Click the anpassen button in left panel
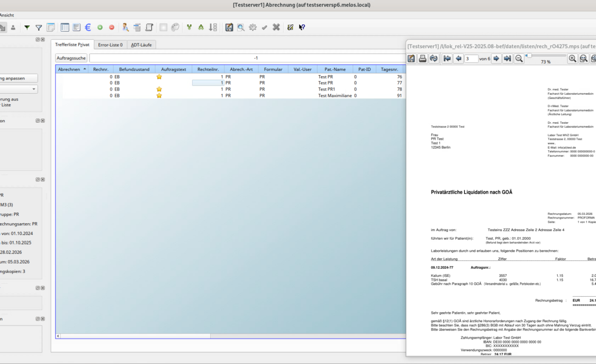Screen dimensions: 596x364 [x=19, y=78]
